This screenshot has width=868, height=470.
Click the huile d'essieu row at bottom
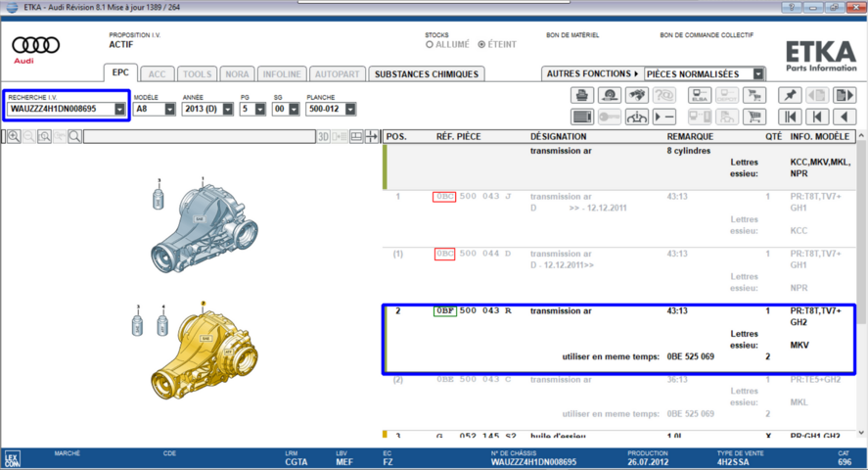(x=618, y=435)
